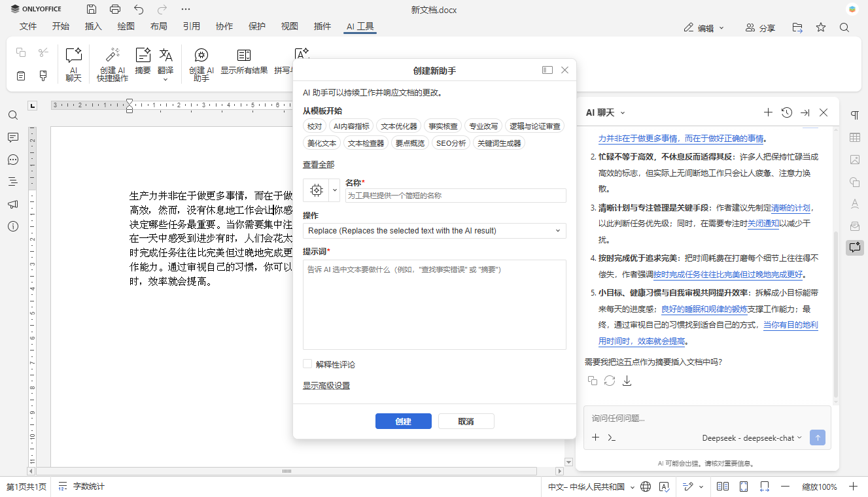This screenshot has height=497, width=868.
Task: Click the 提示词 text area
Action: coord(434,305)
